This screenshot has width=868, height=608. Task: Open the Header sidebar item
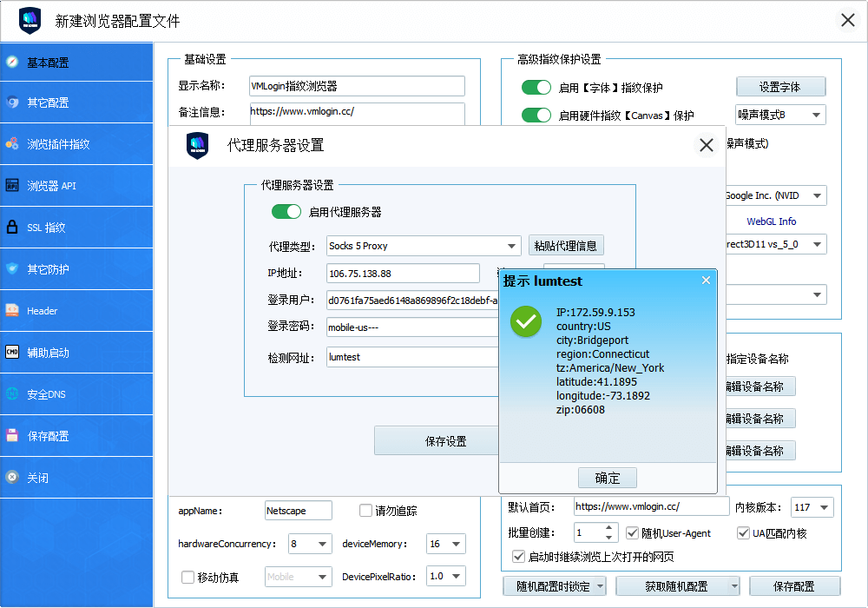76,311
